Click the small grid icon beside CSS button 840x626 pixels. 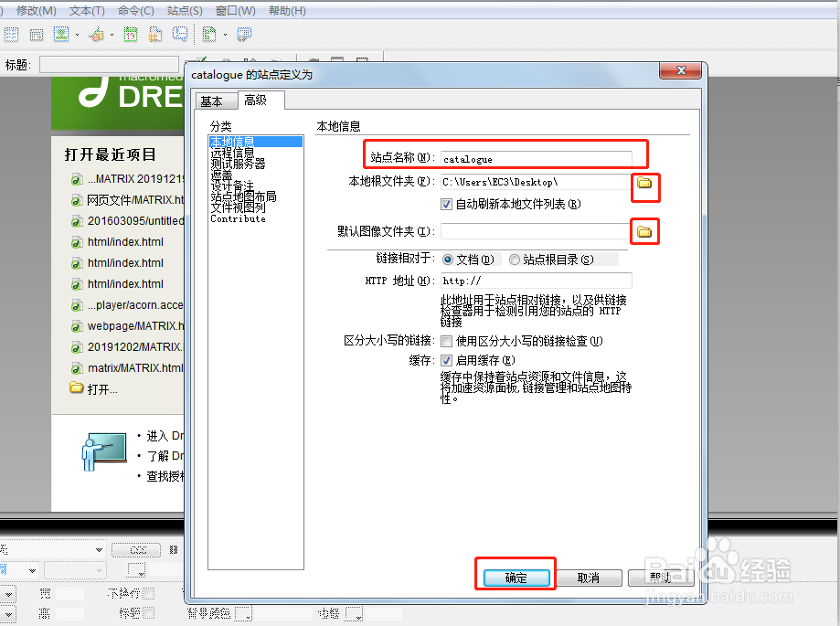(173, 550)
